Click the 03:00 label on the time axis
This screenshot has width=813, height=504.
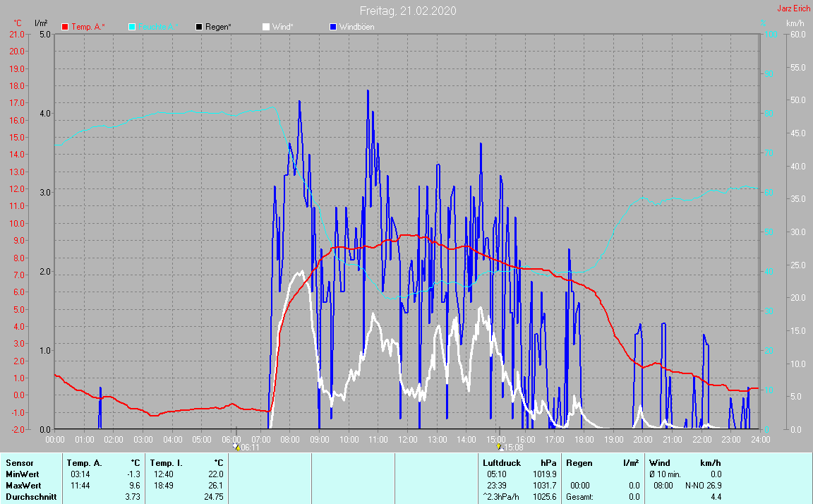click(143, 440)
